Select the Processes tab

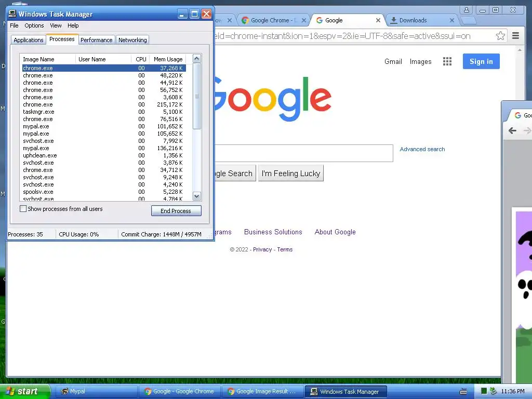tap(62, 39)
